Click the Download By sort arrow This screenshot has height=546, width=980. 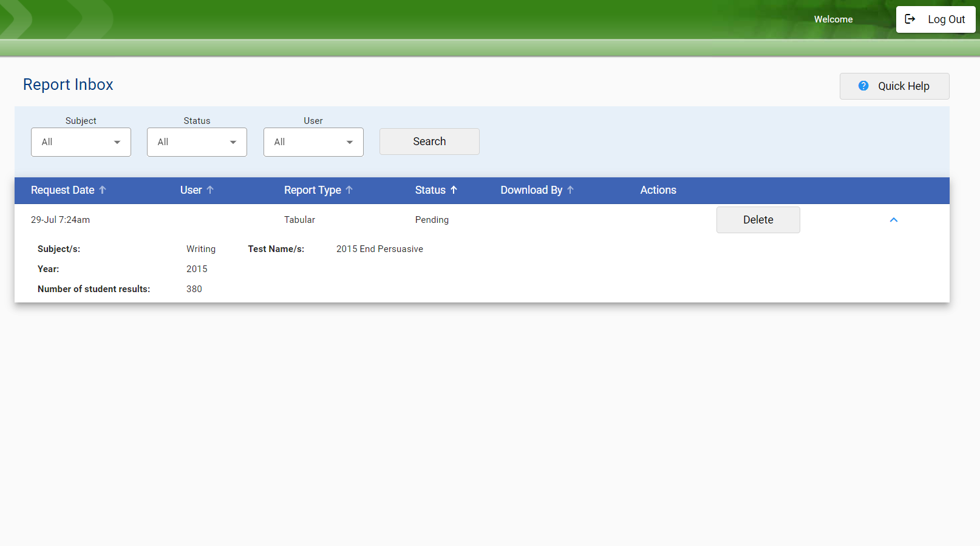point(570,190)
